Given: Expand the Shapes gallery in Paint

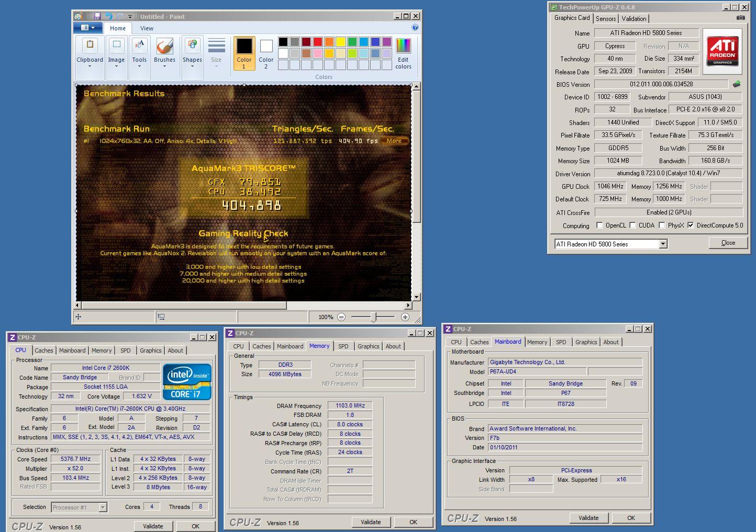Looking at the screenshot, I should (192, 58).
